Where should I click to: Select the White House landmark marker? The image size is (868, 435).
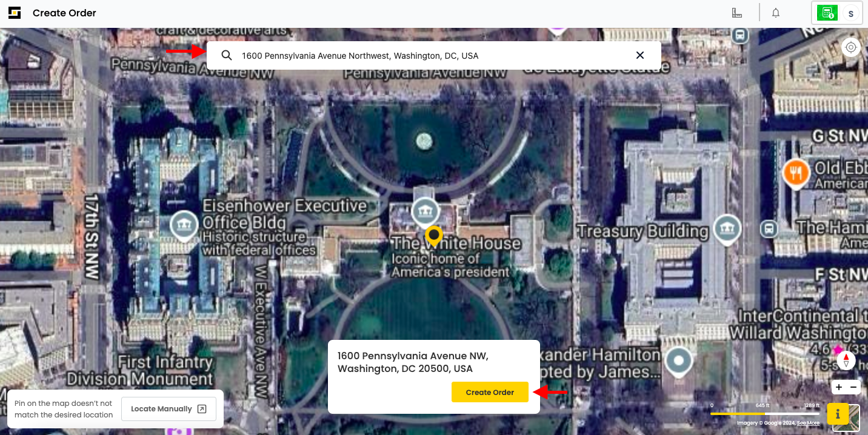pos(425,213)
